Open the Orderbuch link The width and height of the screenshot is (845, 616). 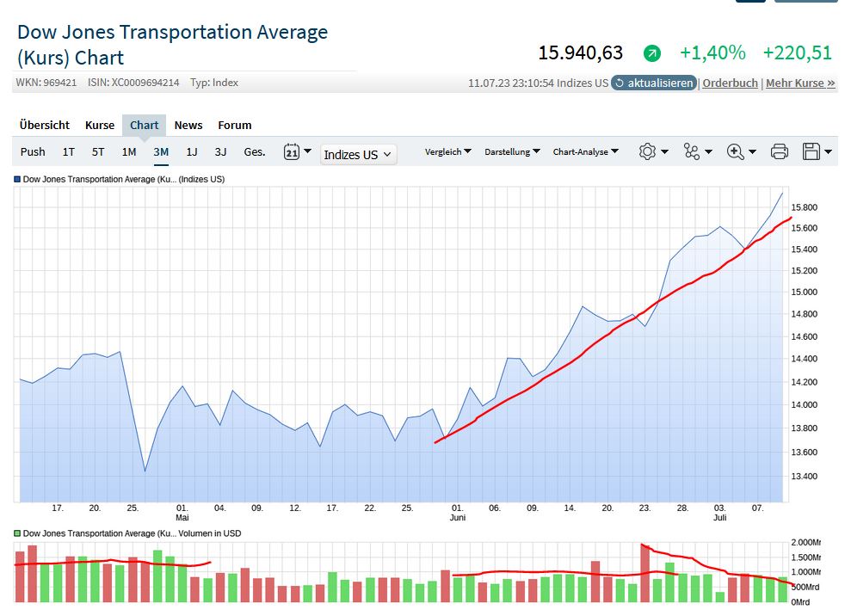(x=730, y=83)
